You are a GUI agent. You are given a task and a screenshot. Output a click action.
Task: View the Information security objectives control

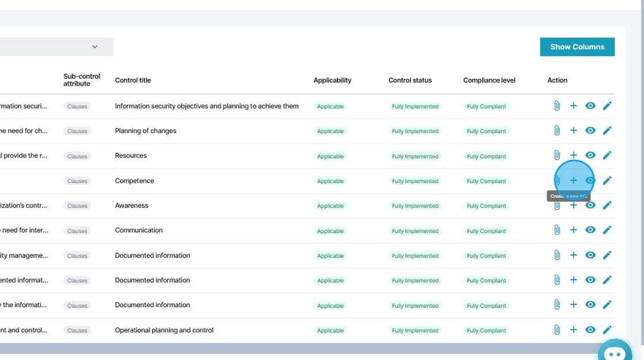coord(590,106)
